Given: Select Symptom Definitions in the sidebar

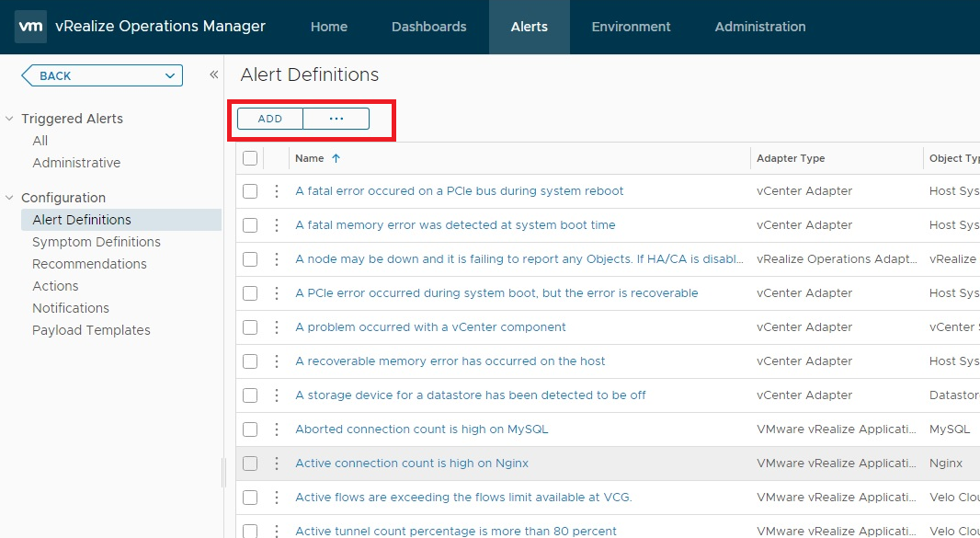Looking at the screenshot, I should (97, 242).
